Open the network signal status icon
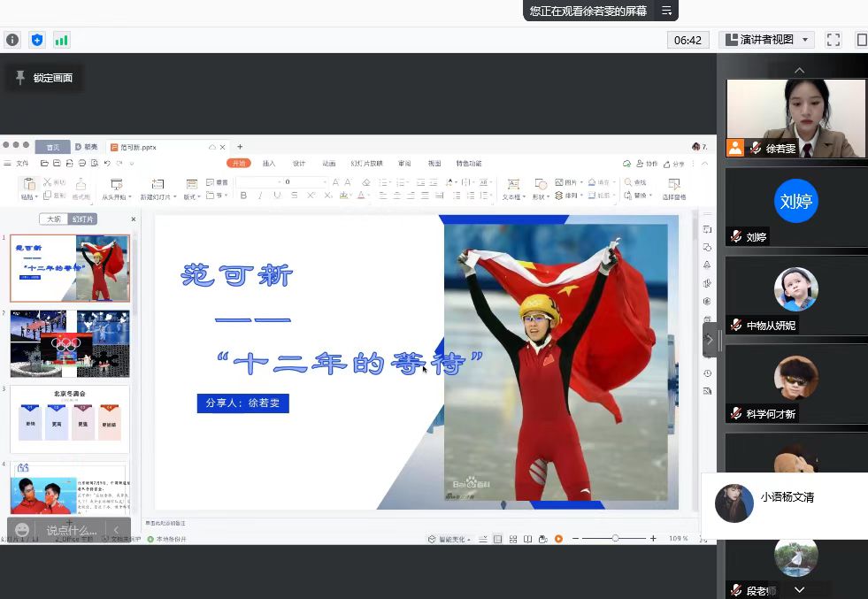868x599 pixels. tap(61, 40)
